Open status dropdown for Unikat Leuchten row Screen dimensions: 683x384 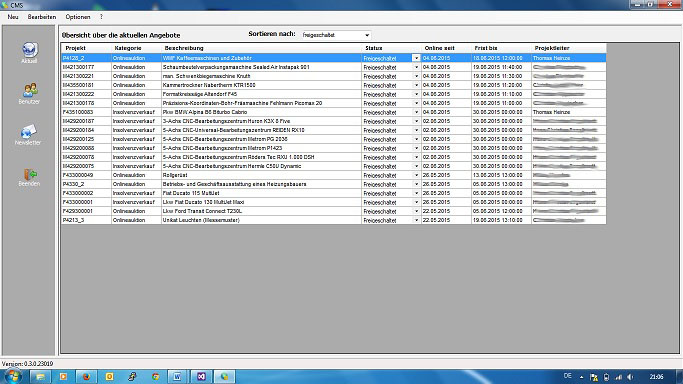coord(416,220)
